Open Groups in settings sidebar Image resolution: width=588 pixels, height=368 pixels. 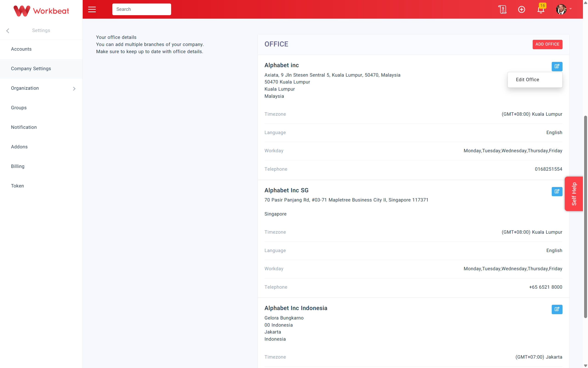coord(41,108)
